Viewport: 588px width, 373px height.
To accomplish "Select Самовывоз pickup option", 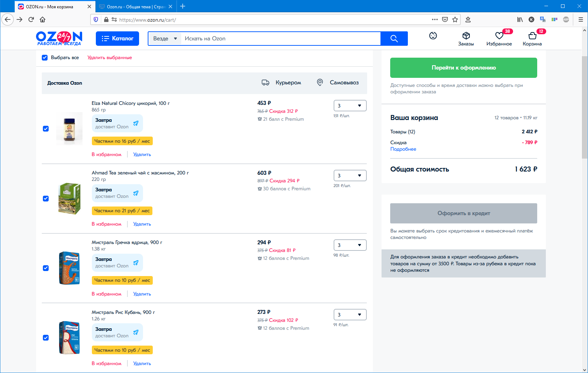I will (x=338, y=83).
